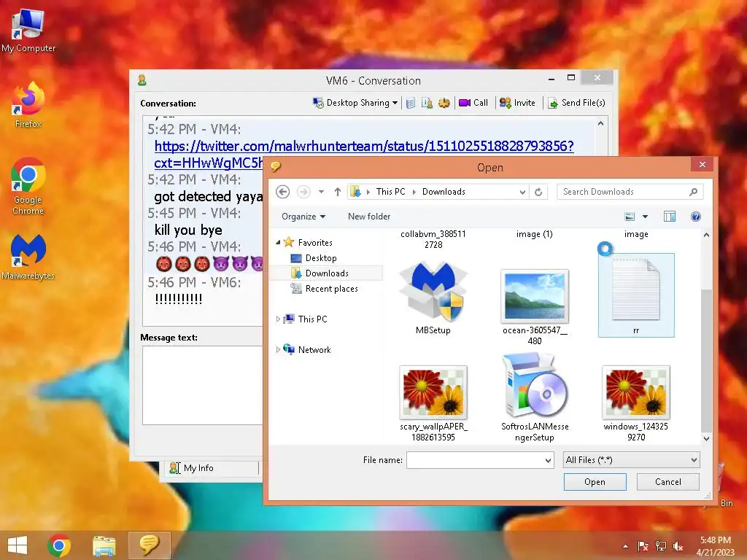Select the Firefox desktop shortcut
The image size is (747, 560).
28,105
